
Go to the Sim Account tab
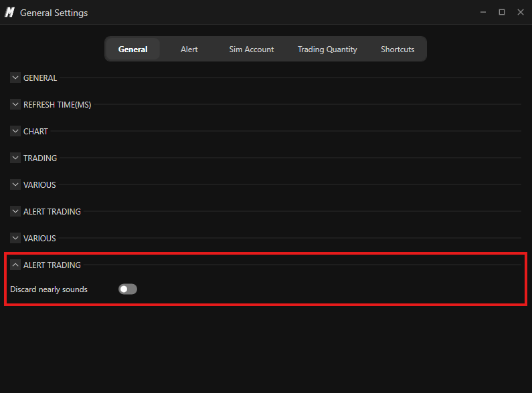pos(251,49)
